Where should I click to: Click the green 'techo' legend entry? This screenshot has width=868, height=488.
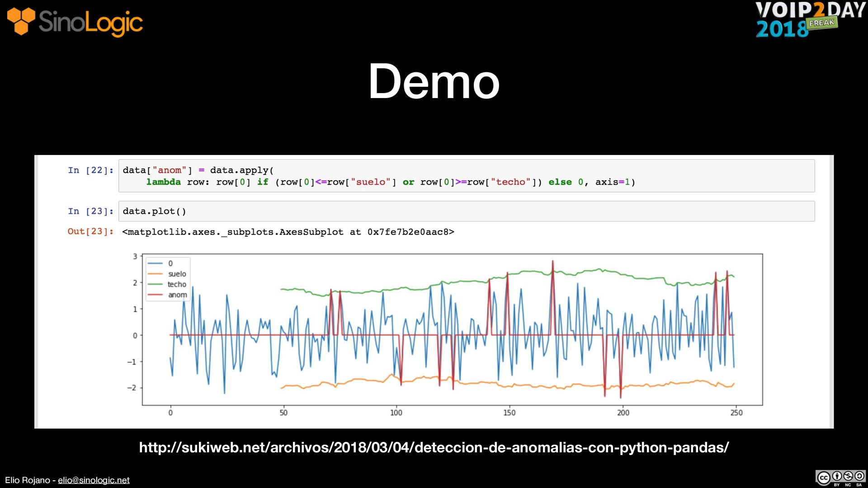point(176,284)
